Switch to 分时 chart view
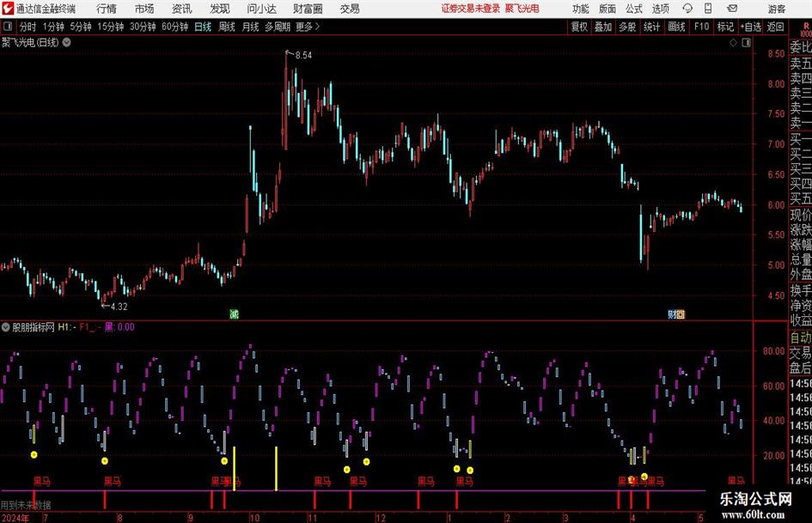This screenshot has width=812, height=523. pyautogui.click(x=27, y=27)
